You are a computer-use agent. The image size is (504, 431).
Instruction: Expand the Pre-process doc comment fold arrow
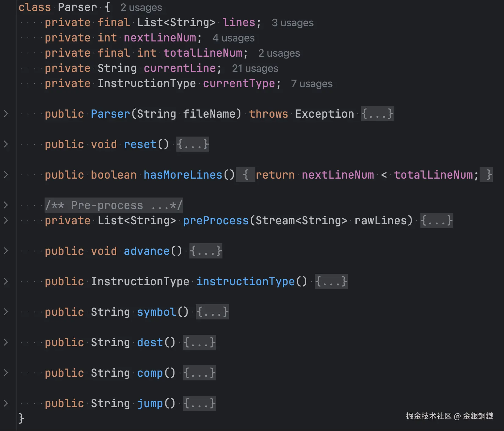(x=6, y=205)
